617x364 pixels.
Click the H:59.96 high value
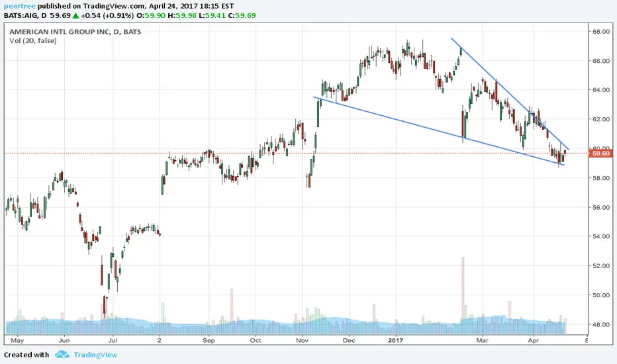[x=182, y=16]
